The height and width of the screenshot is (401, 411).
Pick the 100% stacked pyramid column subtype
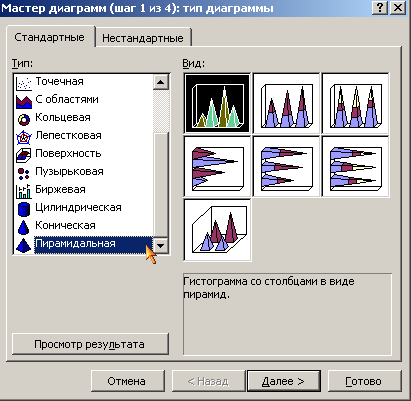click(355, 103)
